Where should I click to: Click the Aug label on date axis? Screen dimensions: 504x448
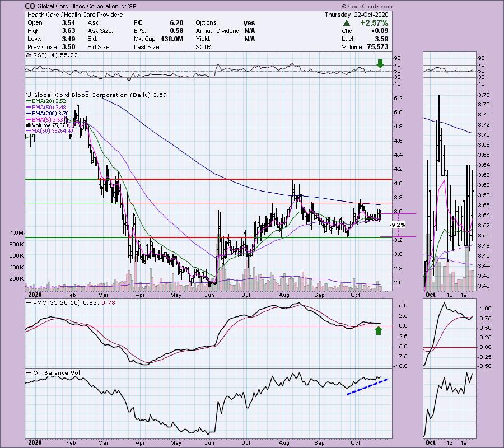point(284,293)
